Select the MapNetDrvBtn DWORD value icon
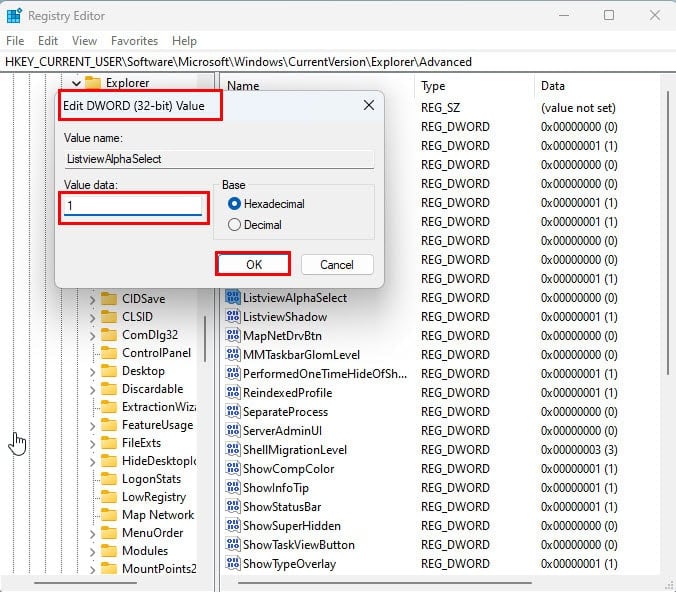Screen dimensions: 676x592 [233, 335]
